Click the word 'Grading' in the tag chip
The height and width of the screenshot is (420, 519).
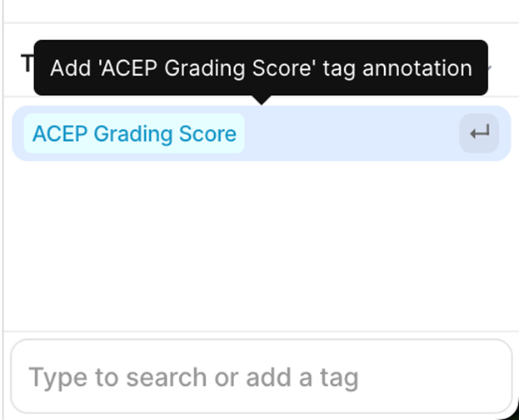click(x=132, y=134)
